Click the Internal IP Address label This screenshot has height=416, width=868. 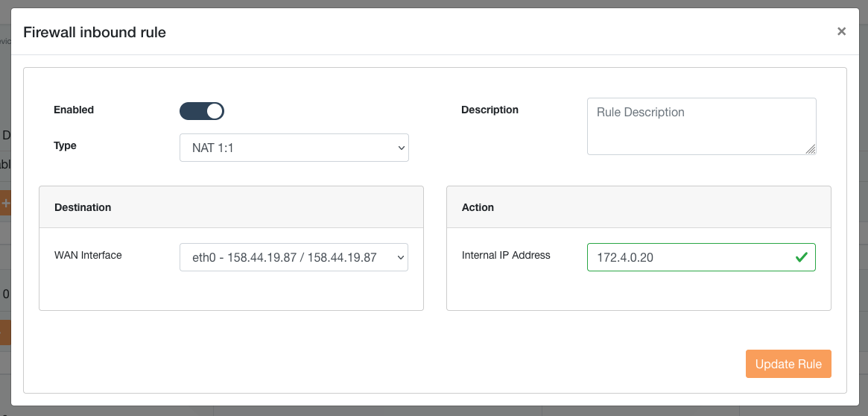point(506,255)
